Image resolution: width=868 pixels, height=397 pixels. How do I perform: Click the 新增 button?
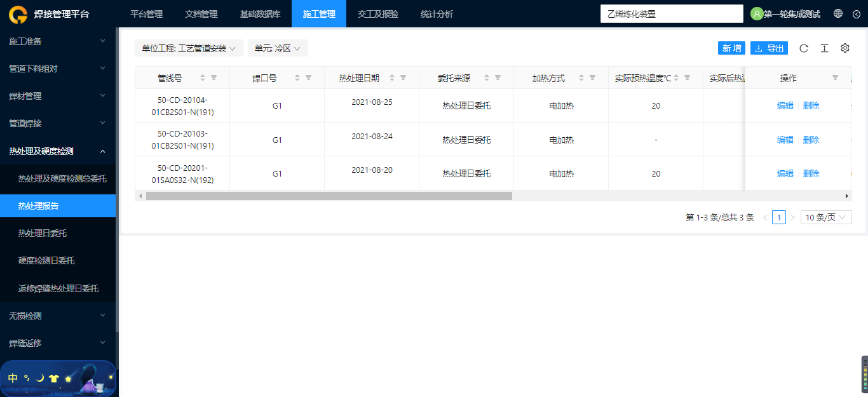point(731,48)
